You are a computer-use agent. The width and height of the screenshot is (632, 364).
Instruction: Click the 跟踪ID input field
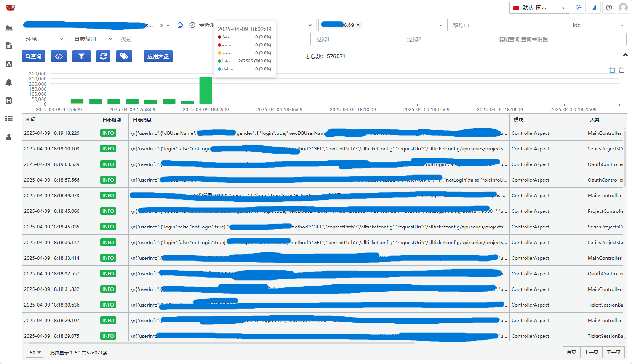tap(507, 25)
